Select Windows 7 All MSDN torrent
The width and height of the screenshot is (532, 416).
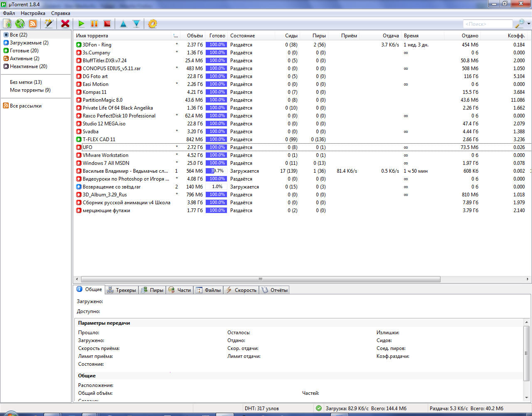pos(302,163)
